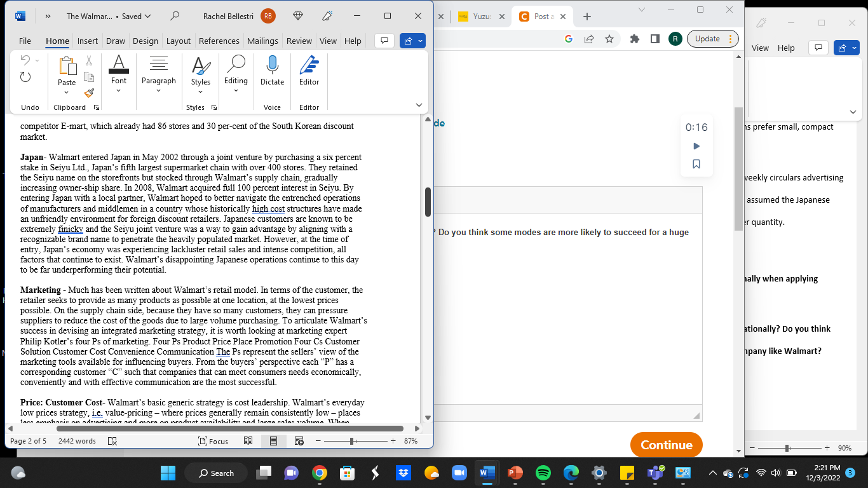Screen dimensions: 868x488
Task: Click the Update button in Chrome
Action: pos(707,38)
